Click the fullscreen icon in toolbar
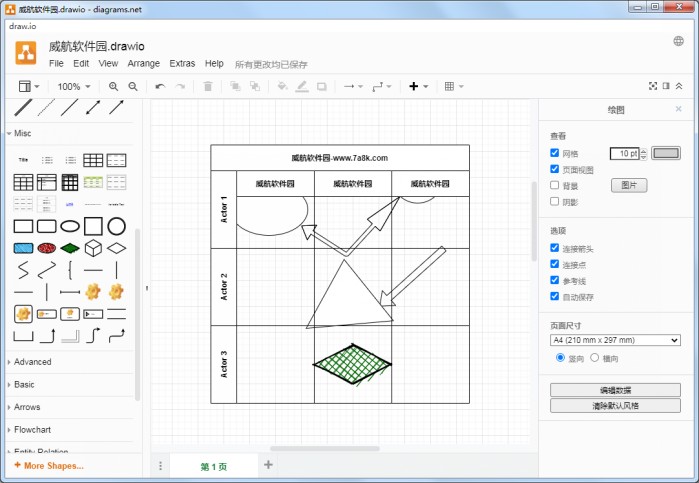This screenshot has width=699, height=483. coord(654,87)
